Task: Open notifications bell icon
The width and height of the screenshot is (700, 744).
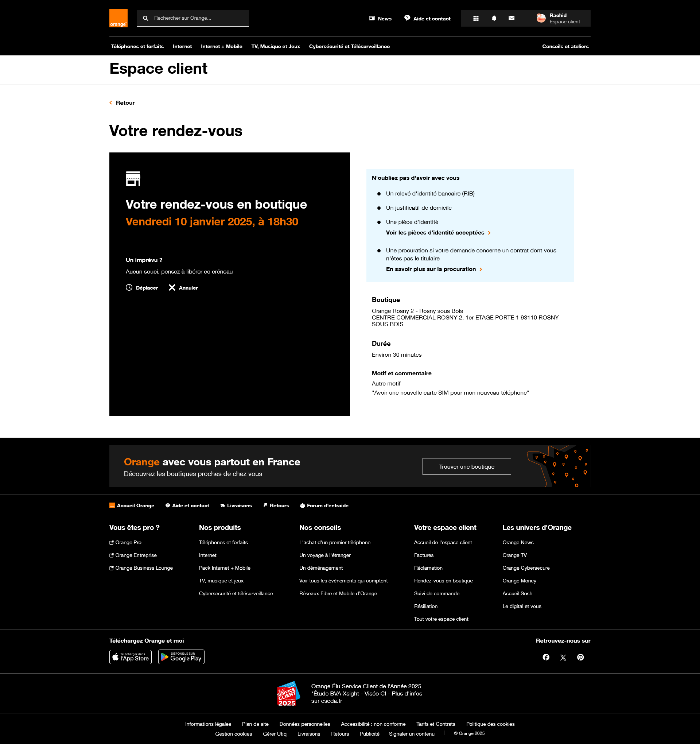Action: coord(494,18)
